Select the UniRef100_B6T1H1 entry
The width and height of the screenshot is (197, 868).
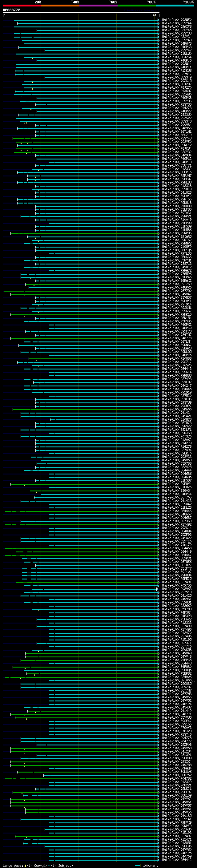[x=176, y=132]
